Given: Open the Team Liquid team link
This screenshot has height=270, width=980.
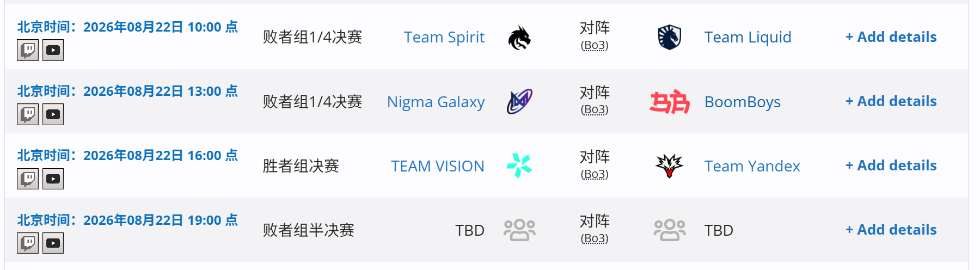Looking at the screenshot, I should (x=748, y=37).
